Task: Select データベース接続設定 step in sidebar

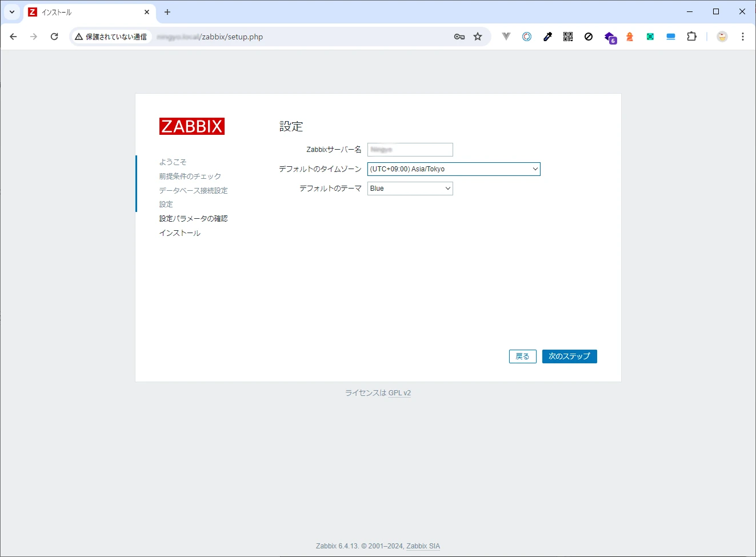Action: click(194, 191)
